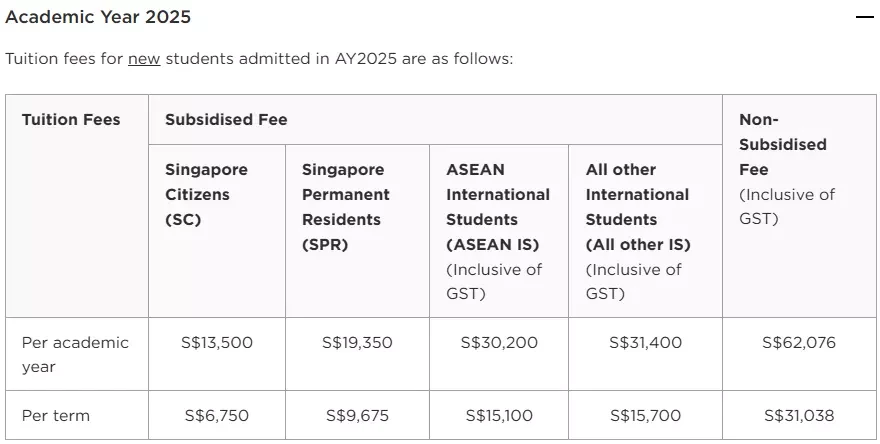This screenshot has height=444, width=880.
Task: Click the Academic Year 2025 heading
Action: click(x=98, y=17)
